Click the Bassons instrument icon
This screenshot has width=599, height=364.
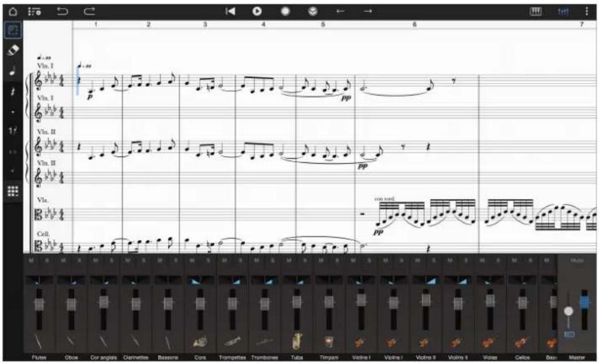(x=168, y=342)
